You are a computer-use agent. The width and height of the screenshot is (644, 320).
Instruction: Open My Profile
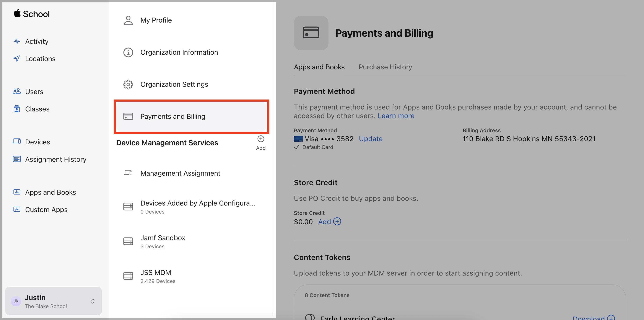click(192, 20)
